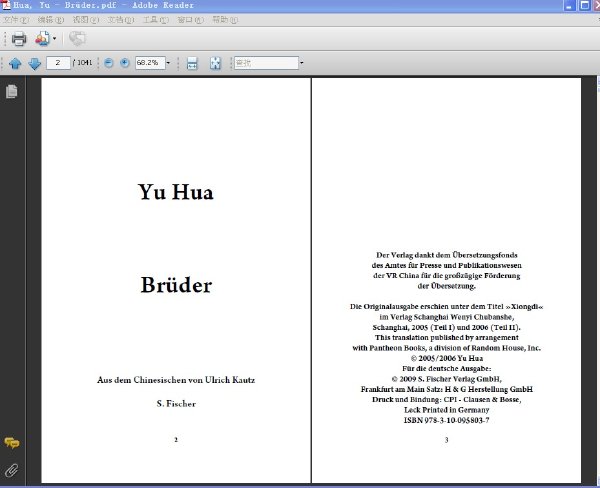Go to next page with down arrow
Screen dimensions: 600x488
click(34, 63)
